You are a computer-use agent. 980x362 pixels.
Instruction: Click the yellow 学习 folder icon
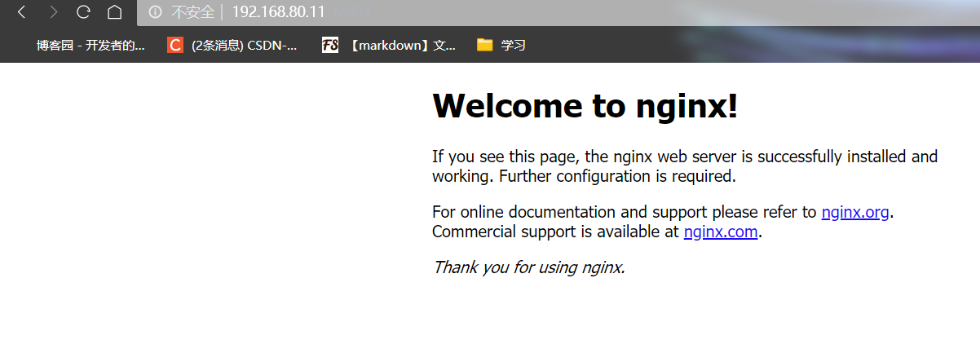[485, 45]
